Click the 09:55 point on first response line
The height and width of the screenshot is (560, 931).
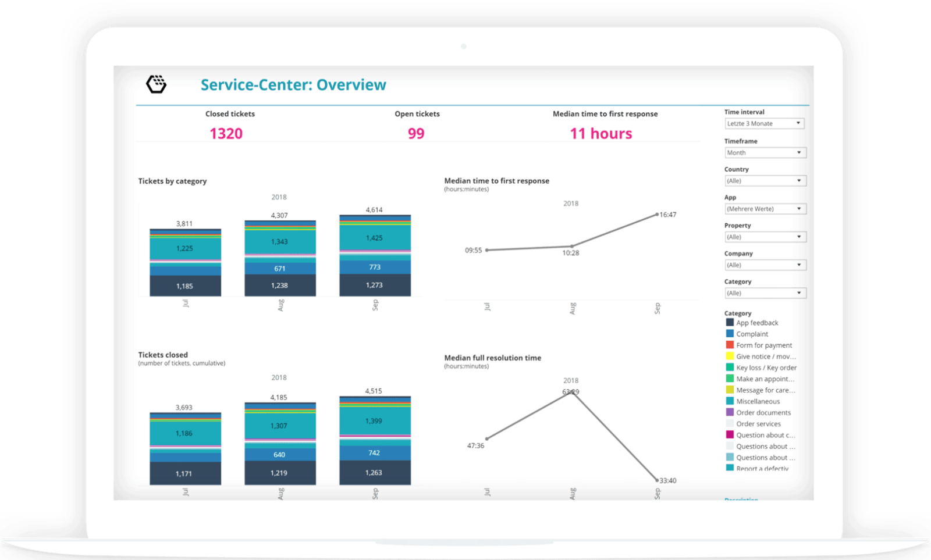click(487, 250)
